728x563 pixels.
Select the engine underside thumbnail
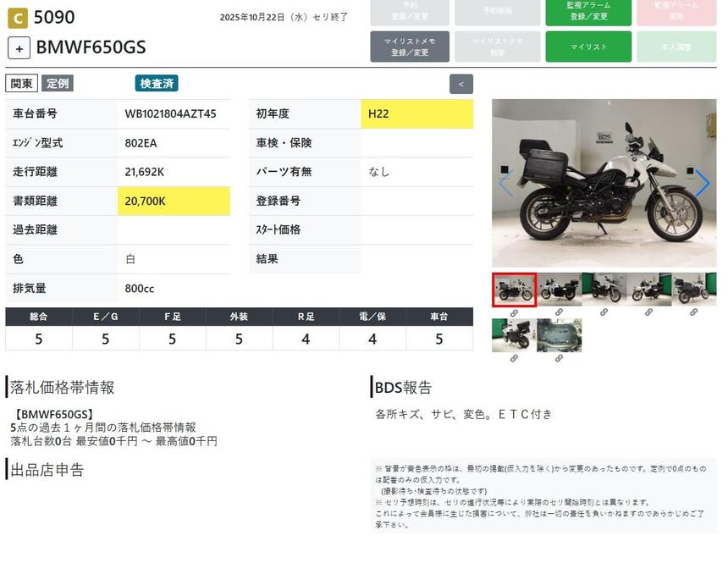click(559, 335)
